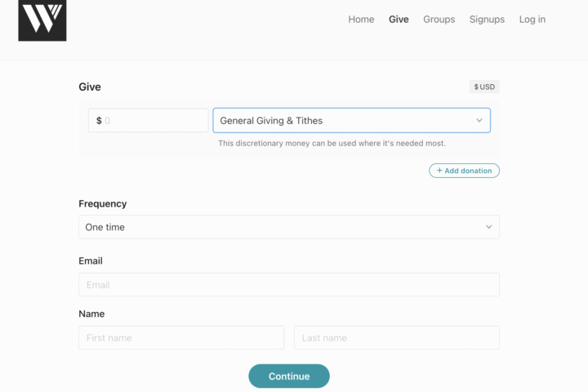The image size is (588, 392).
Task: Focus the donation amount input
Action: [x=154, y=121]
